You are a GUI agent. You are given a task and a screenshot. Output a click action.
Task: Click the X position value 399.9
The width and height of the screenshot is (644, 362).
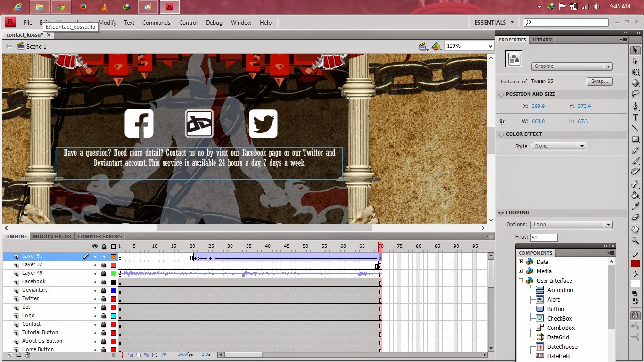[538, 107]
